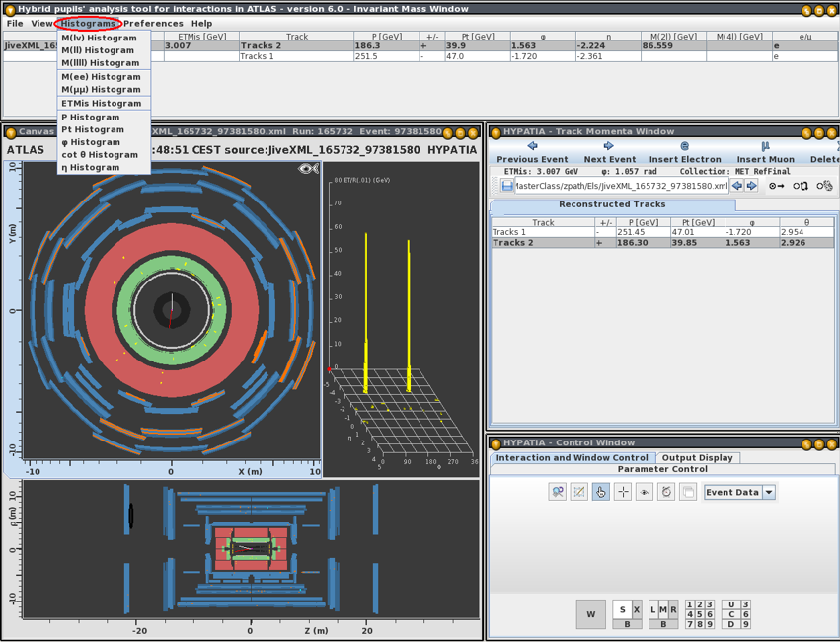This screenshot has height=642, width=840.
Task: Click the Insert Muon icon
Action: (765, 146)
